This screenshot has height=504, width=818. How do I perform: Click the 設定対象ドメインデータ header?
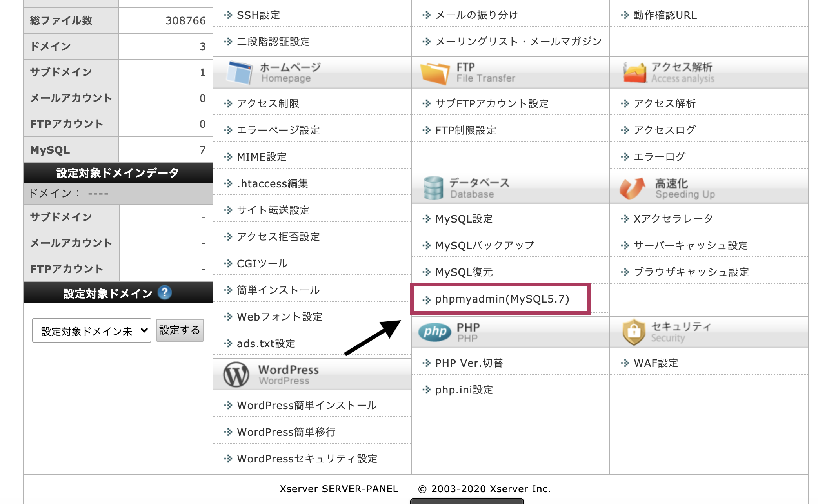click(x=118, y=173)
